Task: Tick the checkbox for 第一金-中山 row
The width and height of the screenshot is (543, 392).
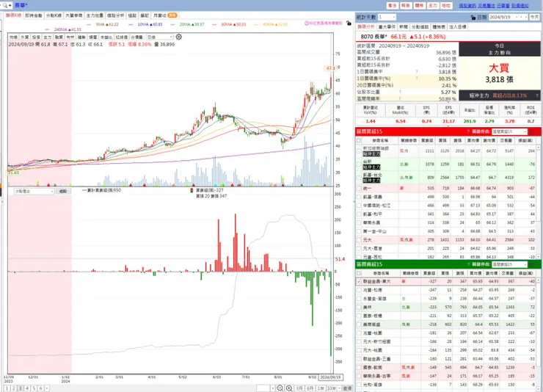Action: pyautogui.click(x=359, y=231)
